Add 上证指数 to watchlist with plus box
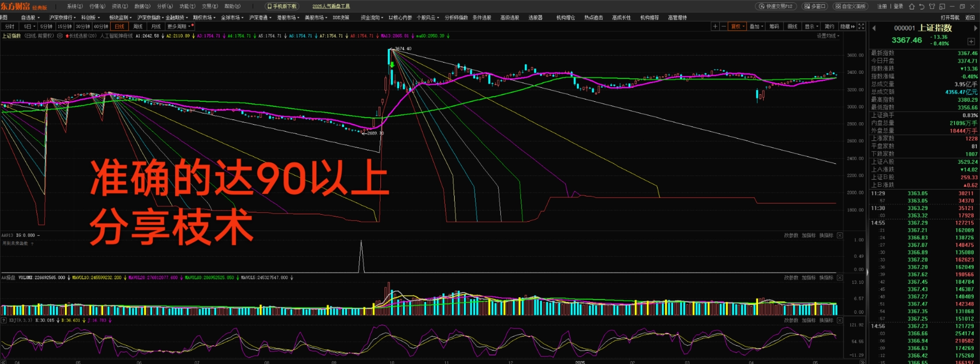This screenshot has height=364, width=980. point(971,42)
